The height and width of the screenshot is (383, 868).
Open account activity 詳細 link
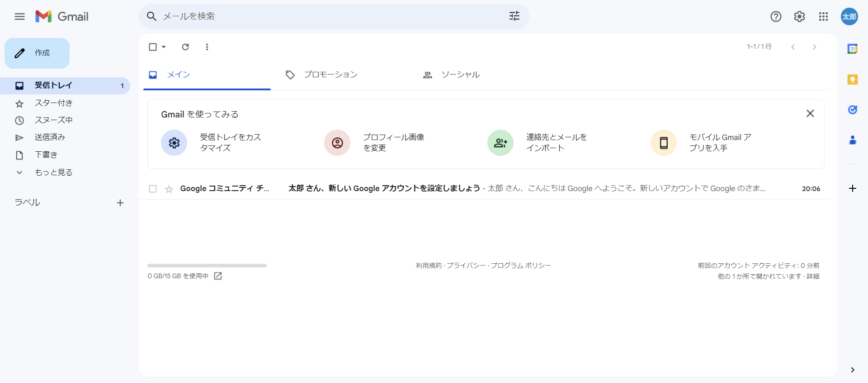click(x=813, y=276)
